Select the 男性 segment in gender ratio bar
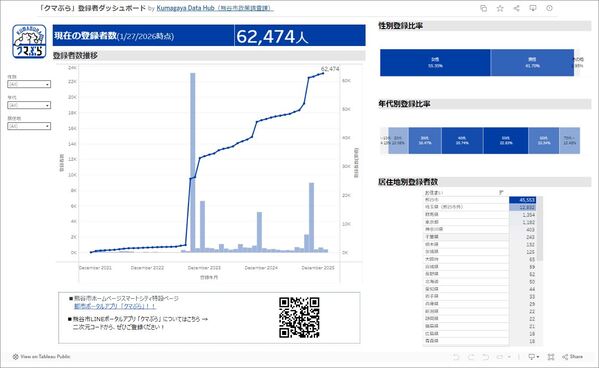 (x=532, y=63)
